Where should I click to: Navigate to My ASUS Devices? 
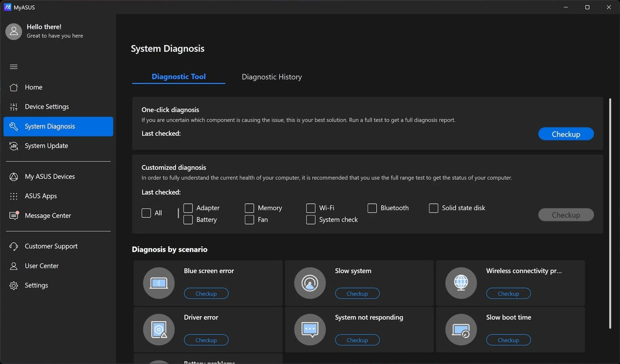[x=58, y=177]
